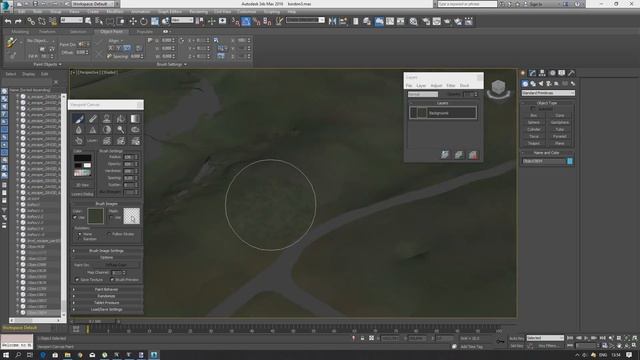640x360 pixels.
Task: Click the brush Color image swatch
Action: click(95, 216)
